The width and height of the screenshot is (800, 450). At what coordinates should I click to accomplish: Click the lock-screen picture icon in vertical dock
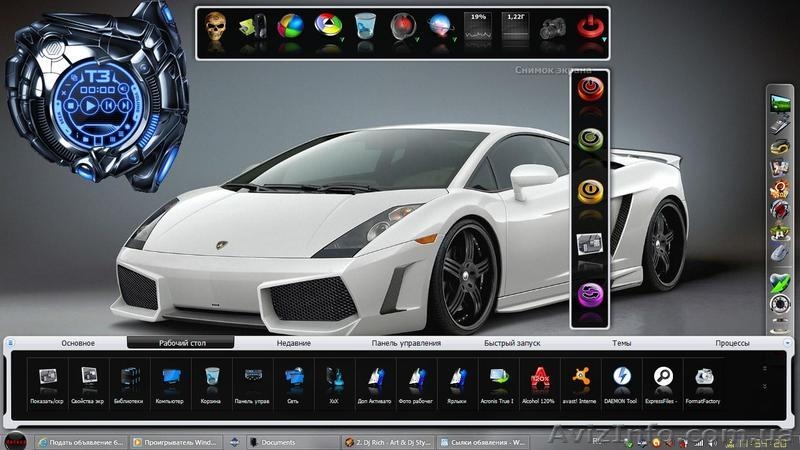(590, 243)
